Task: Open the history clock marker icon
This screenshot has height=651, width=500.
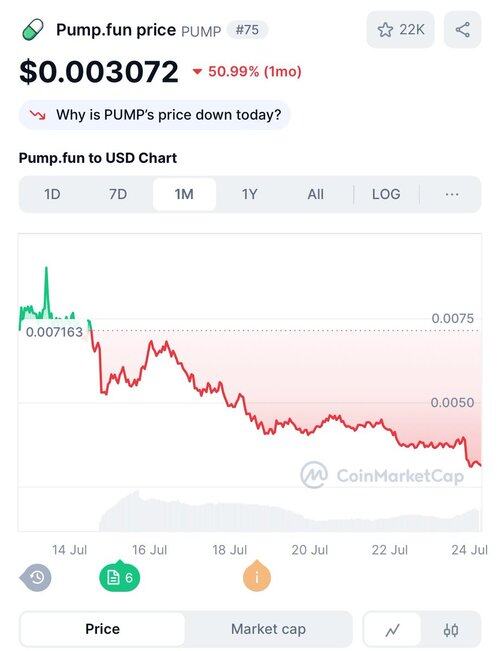Action: click(x=36, y=577)
